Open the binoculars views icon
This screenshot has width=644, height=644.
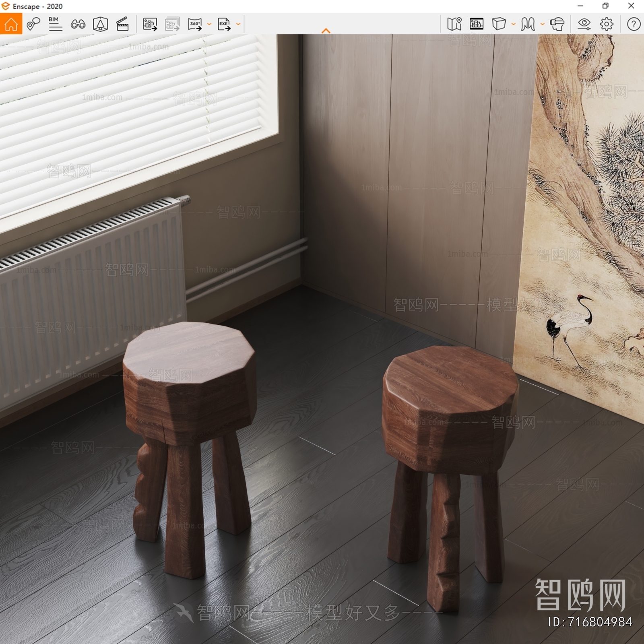point(78,24)
